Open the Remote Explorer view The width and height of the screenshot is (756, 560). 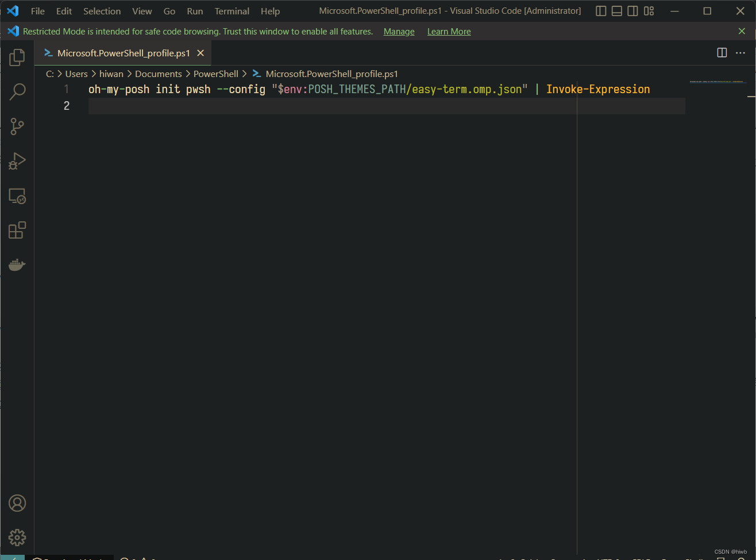click(17, 196)
